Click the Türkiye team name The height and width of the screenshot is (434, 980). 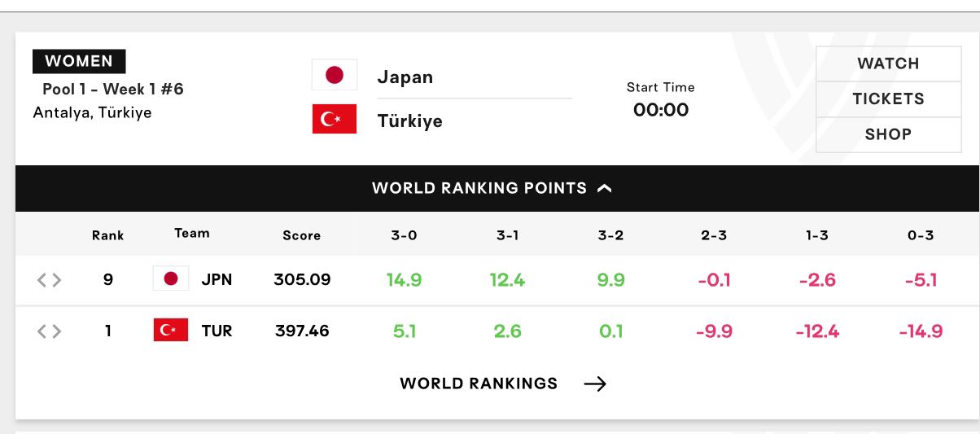(409, 121)
